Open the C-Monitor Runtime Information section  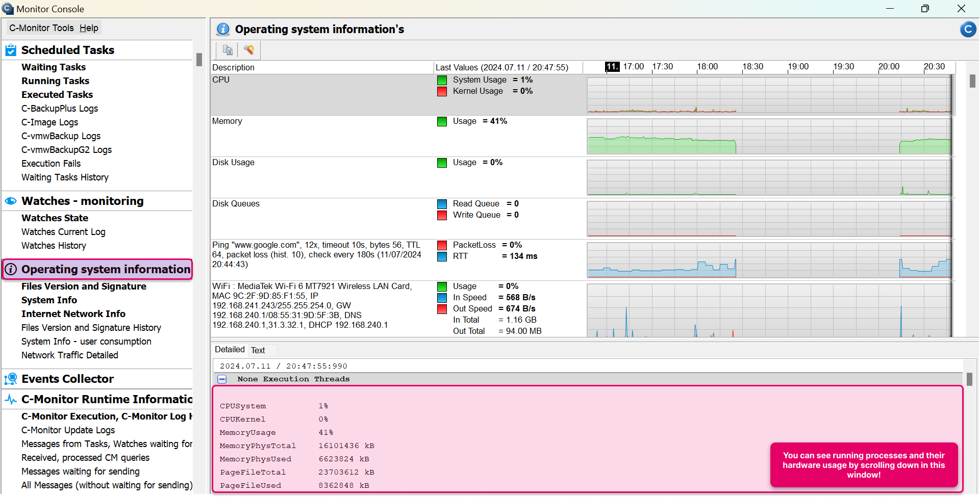point(107,399)
